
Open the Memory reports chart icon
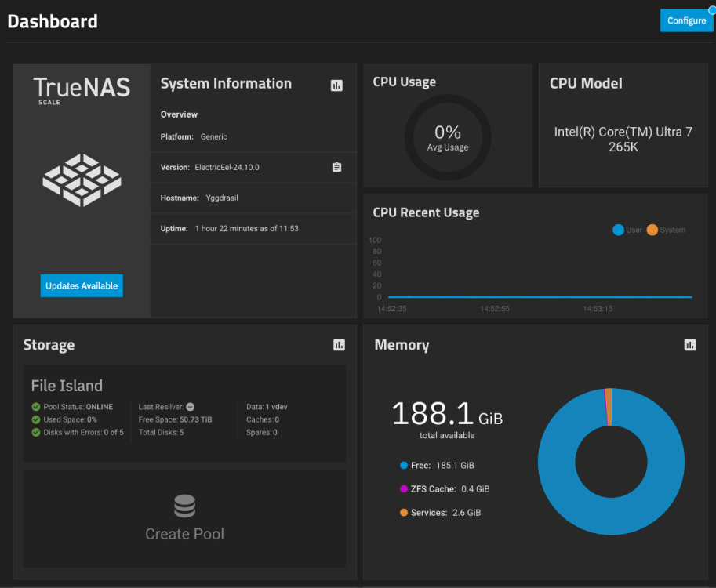tap(690, 345)
